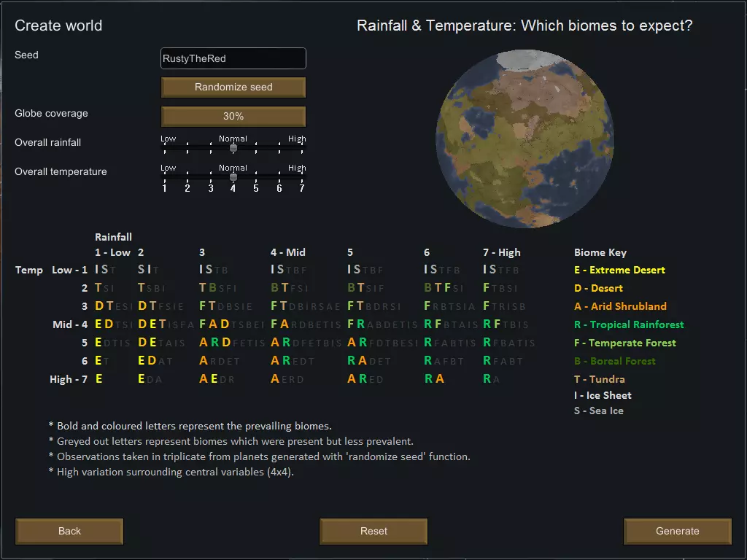Click the 'R - Tropical Rainforest' biome key entry

(x=629, y=324)
